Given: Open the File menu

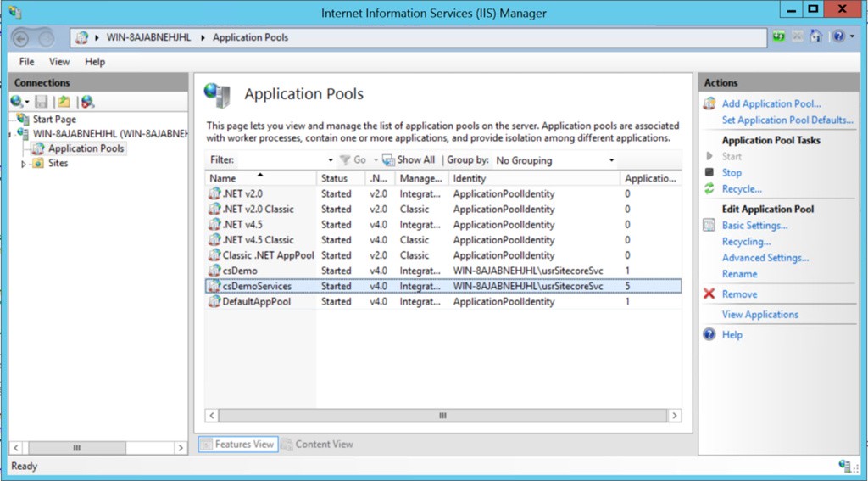Looking at the screenshot, I should tap(27, 62).
